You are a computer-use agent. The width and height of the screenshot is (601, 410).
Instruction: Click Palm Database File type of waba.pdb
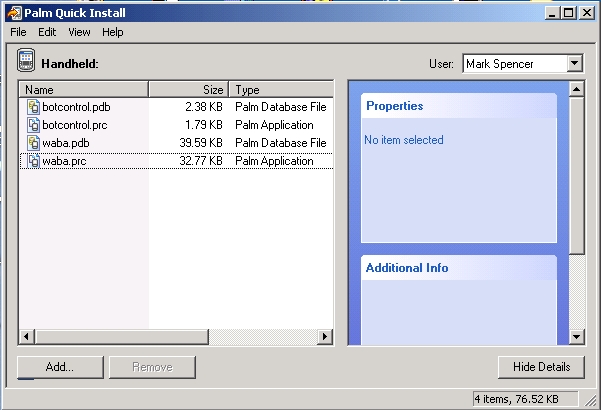pos(281,143)
